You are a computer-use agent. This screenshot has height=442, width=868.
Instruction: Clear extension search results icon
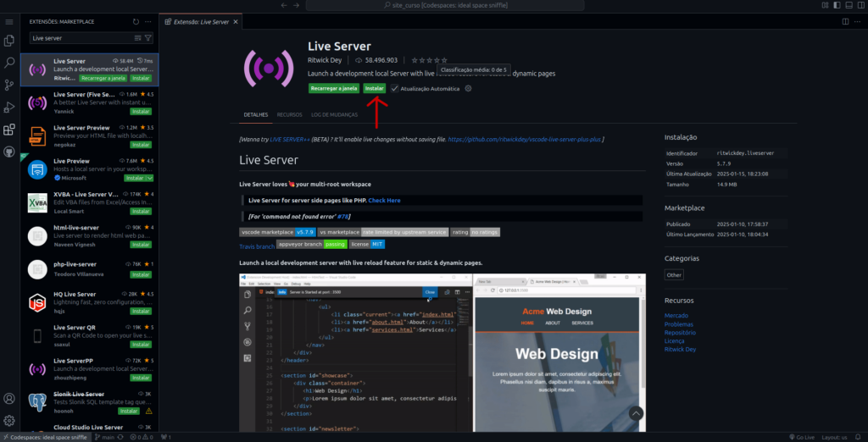[138, 38]
